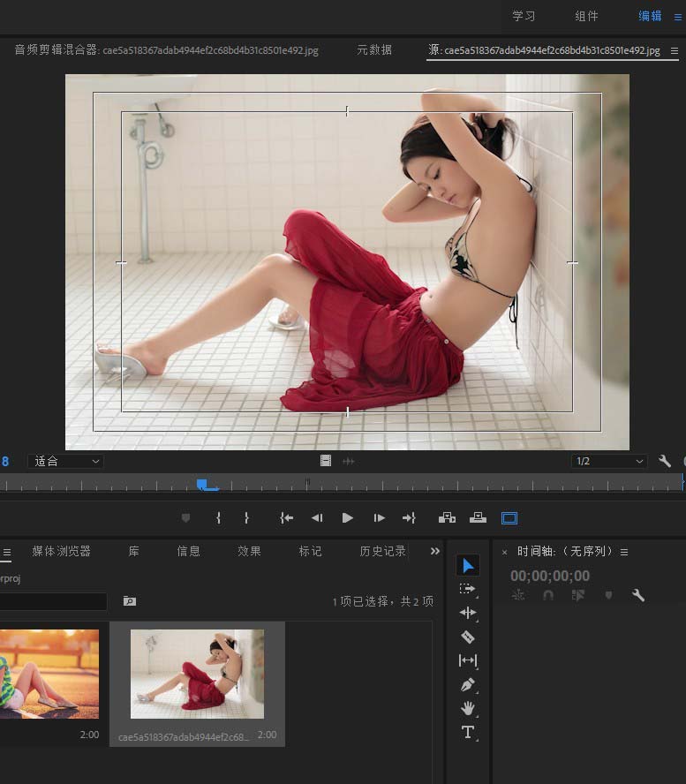Image resolution: width=686 pixels, height=784 pixels.
Task: Open the 编辑 workspace menu icon
Action: pos(678,17)
